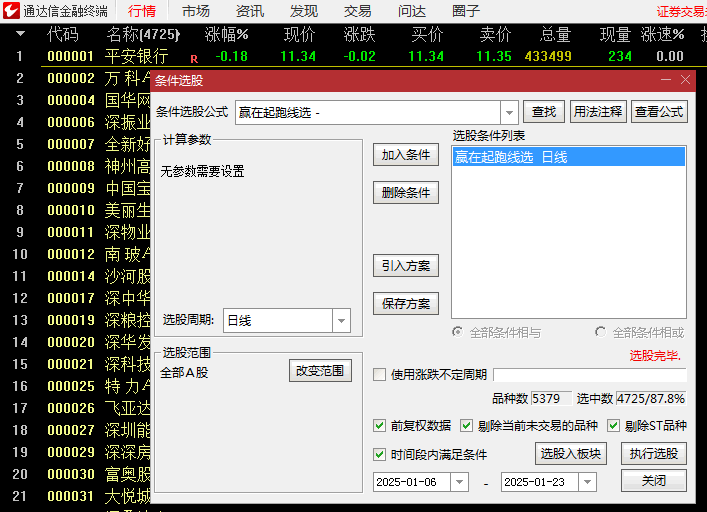Open the 交易 menu
The width and height of the screenshot is (707, 512).
pos(358,11)
